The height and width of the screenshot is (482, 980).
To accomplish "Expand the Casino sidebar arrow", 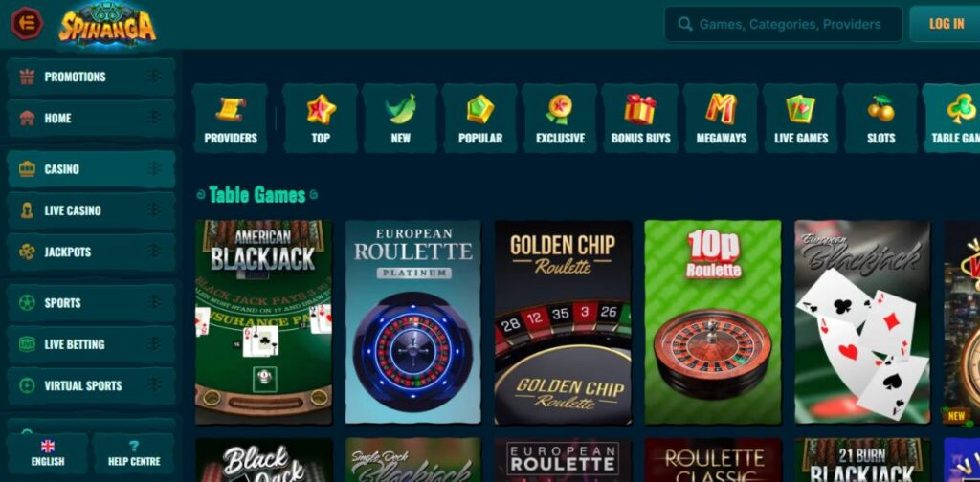I will [154, 169].
